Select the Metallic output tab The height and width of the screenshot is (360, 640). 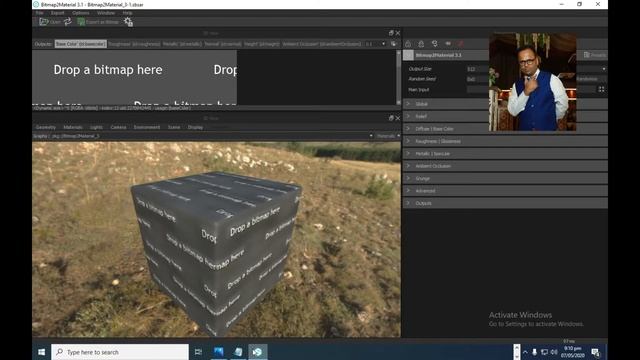(x=182, y=44)
